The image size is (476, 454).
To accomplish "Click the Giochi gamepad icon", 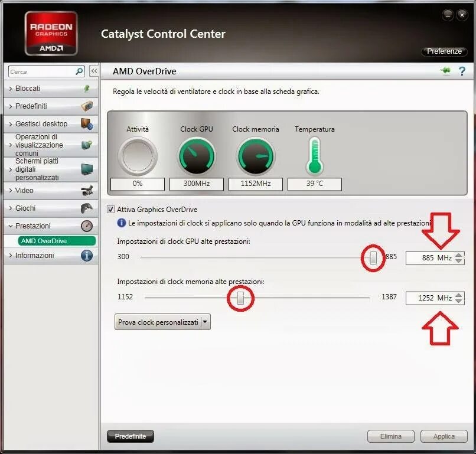I will (x=87, y=208).
